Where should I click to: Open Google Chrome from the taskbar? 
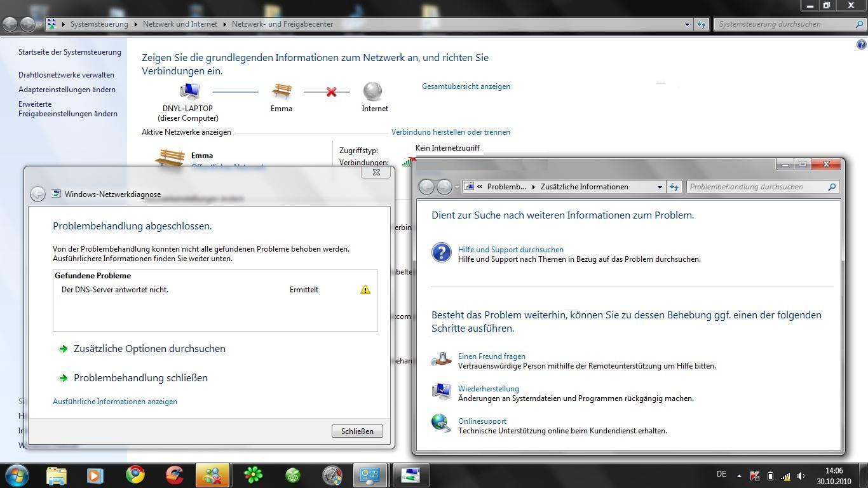[135, 475]
